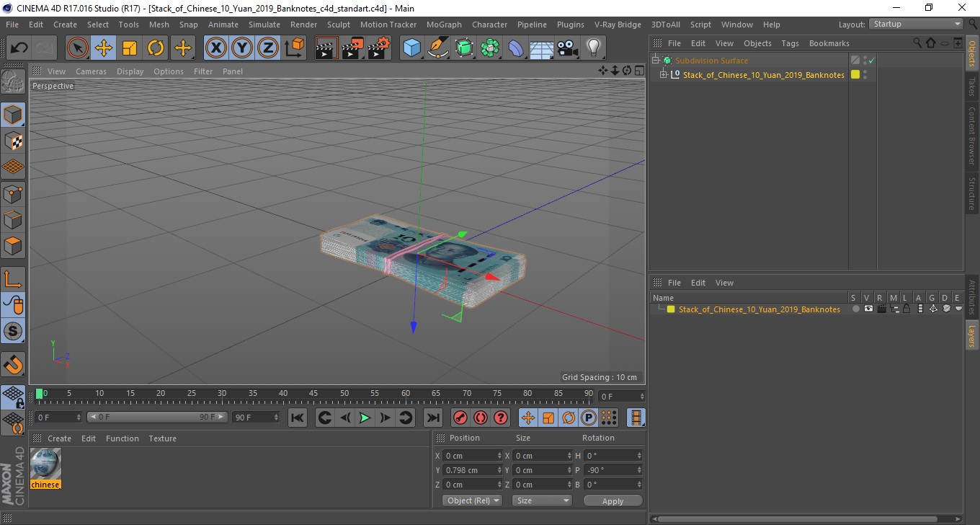Viewport: 980px width, 525px height.
Task: Add a Bend deformer icon
Action: click(516, 48)
